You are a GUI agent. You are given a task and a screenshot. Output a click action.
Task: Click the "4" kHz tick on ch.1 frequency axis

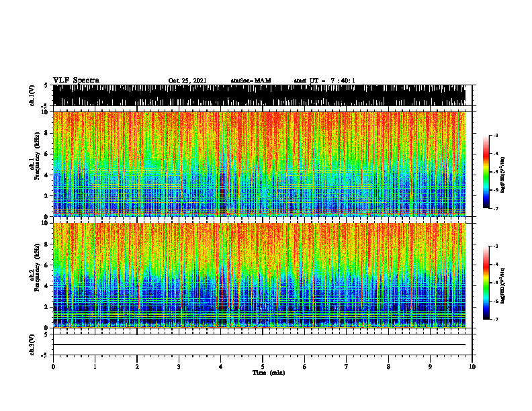click(x=47, y=175)
